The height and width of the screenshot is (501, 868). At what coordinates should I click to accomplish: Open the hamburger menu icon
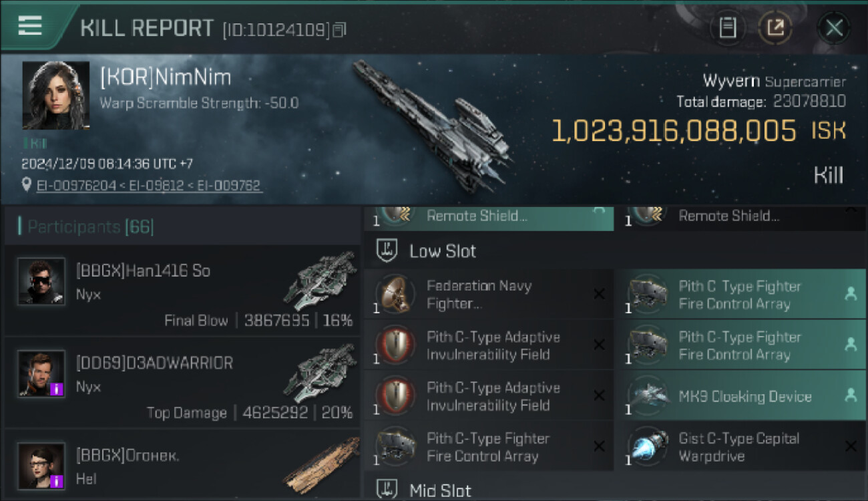click(x=29, y=25)
